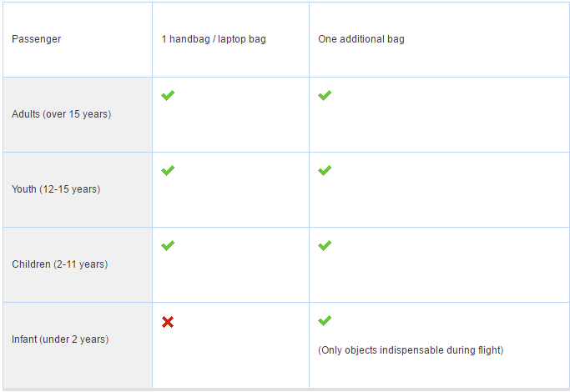Click green checkmark for Adults additional bag
The image size is (570, 392).
pos(325,96)
